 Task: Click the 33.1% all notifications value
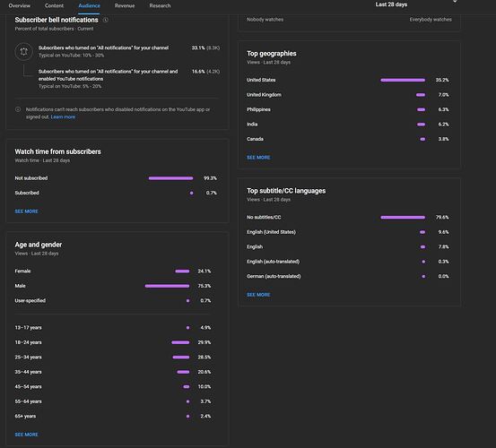click(x=198, y=47)
